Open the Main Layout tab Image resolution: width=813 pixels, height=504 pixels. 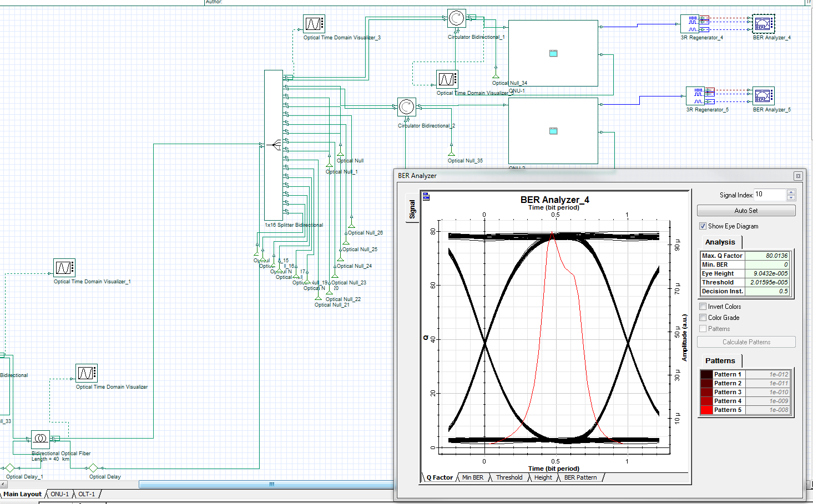coord(22,494)
